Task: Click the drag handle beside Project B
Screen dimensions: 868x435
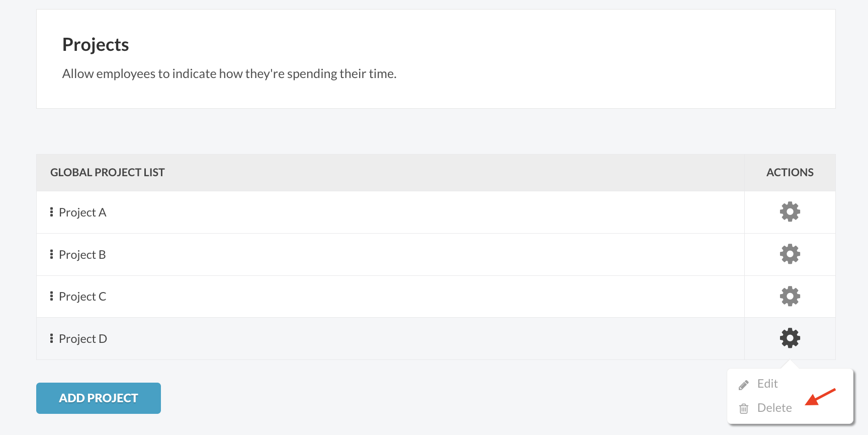Action: [51, 254]
